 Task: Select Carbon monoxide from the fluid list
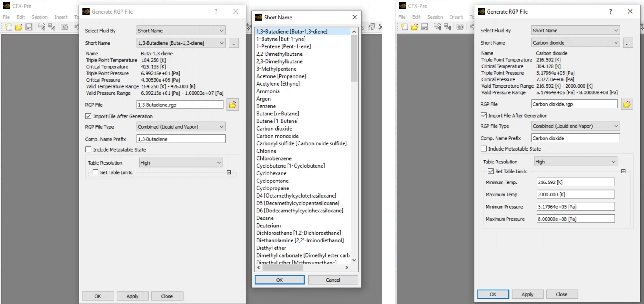pos(277,136)
